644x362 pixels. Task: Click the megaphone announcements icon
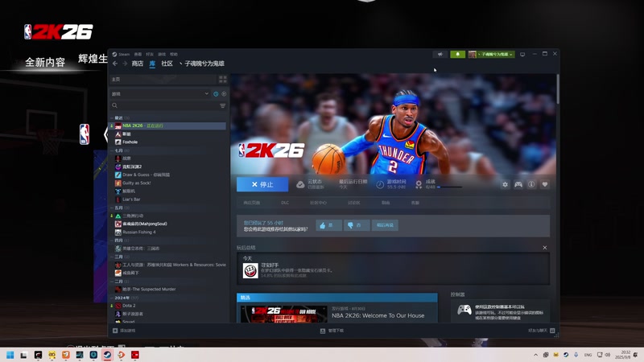440,54
